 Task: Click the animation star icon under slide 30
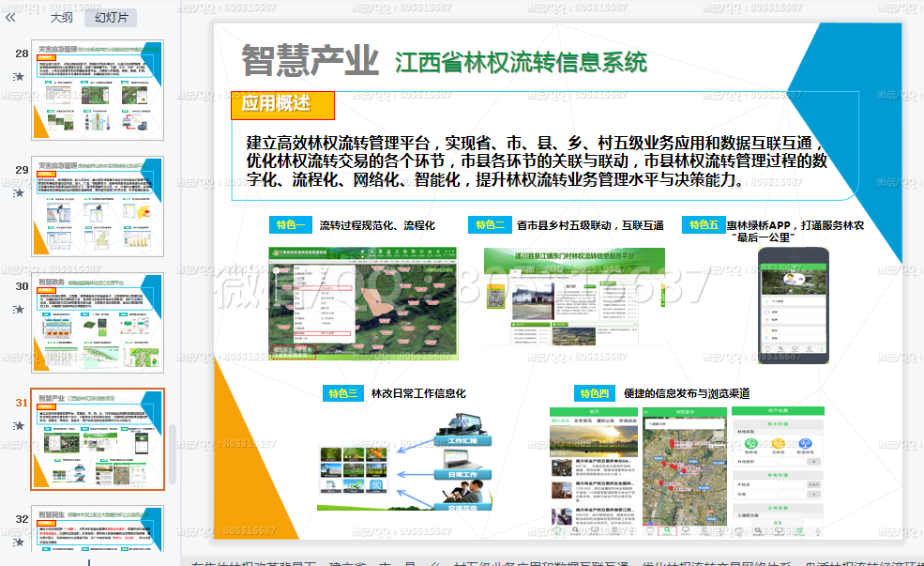(x=19, y=309)
